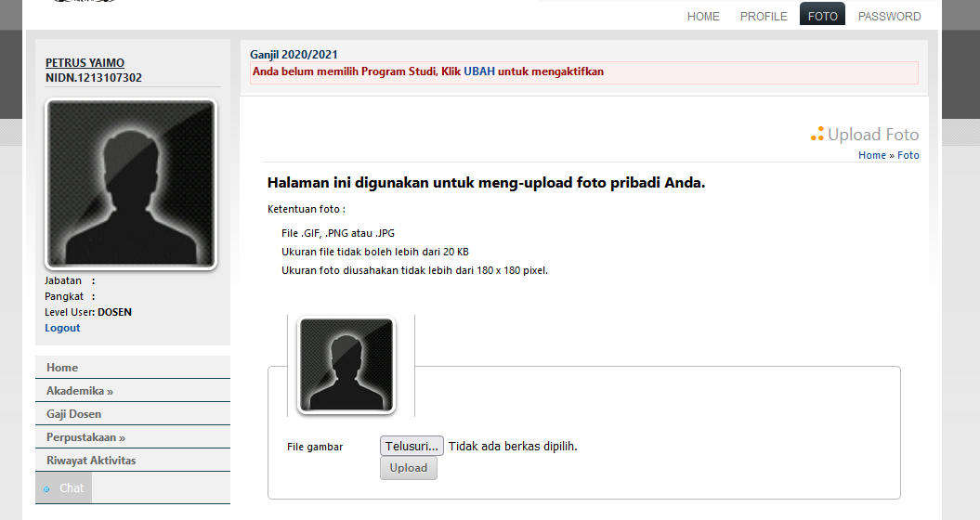Click the Chat bubble icon
This screenshot has height=520, width=980.
coord(47,488)
